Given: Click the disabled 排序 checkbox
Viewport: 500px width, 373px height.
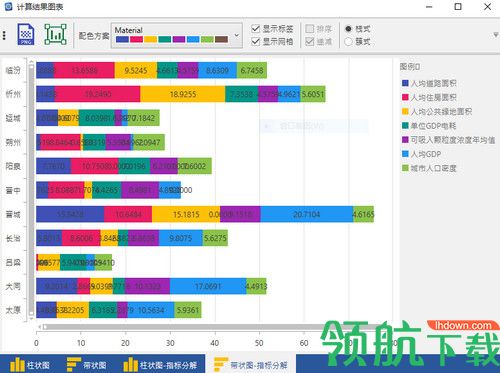Looking at the screenshot, I should point(310,29).
